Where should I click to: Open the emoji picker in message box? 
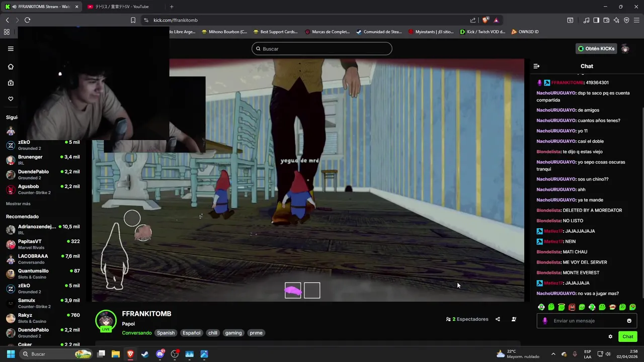click(x=629, y=321)
